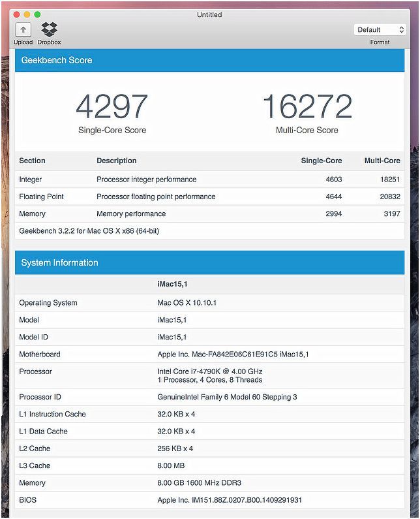Click the green zoom window button

coord(37,14)
